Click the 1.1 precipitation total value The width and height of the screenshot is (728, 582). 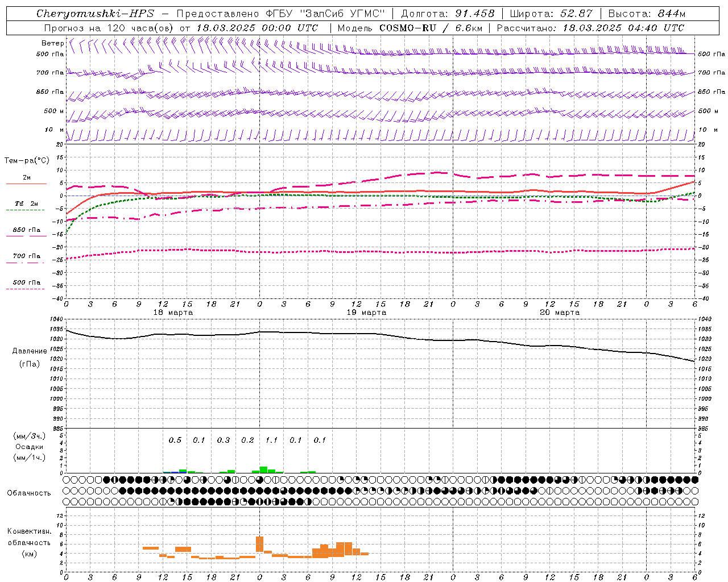pos(272,440)
